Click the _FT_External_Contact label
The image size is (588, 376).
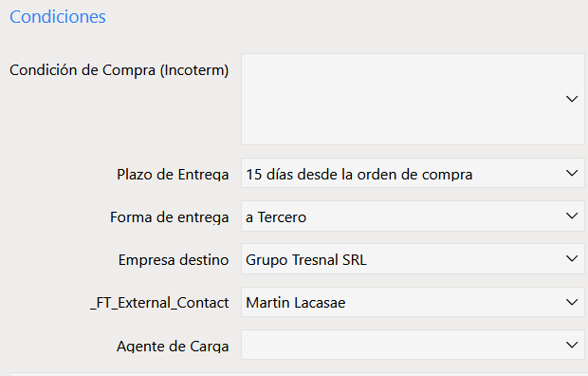(x=159, y=303)
